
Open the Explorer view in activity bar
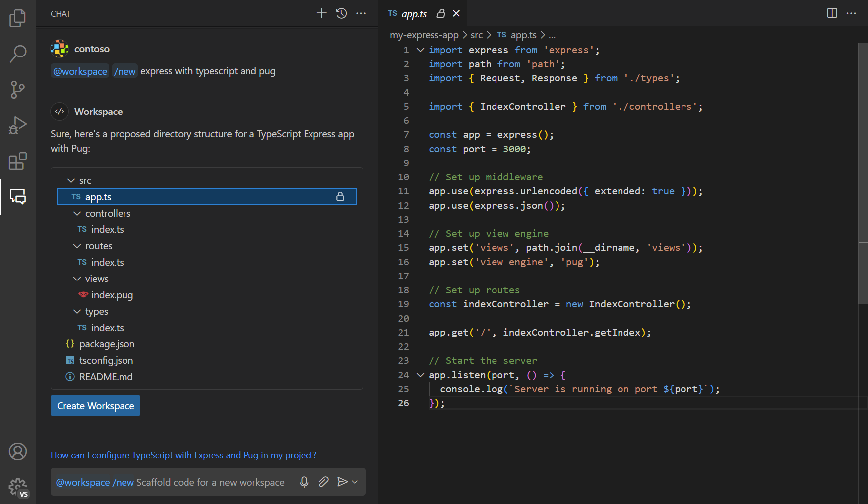[x=18, y=18]
